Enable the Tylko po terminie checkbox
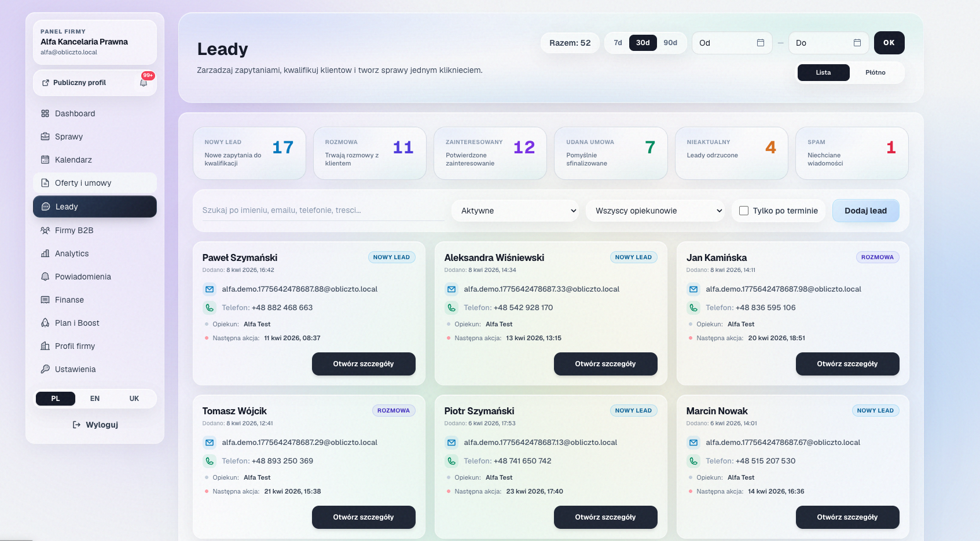Image resolution: width=980 pixels, height=541 pixels. tap(744, 211)
